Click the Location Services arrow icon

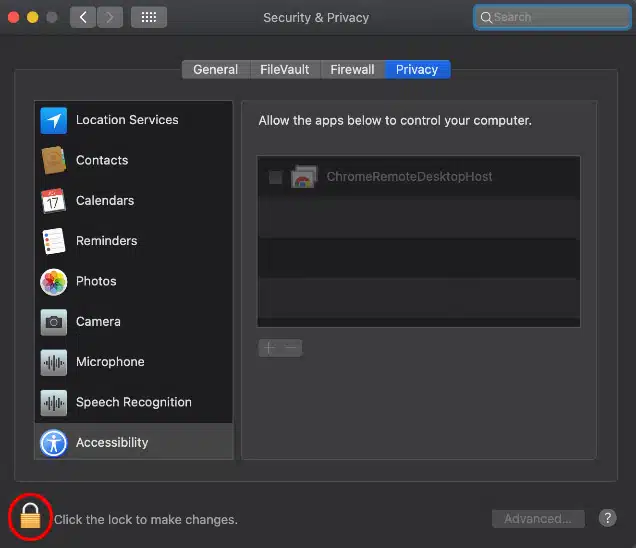[x=54, y=120]
